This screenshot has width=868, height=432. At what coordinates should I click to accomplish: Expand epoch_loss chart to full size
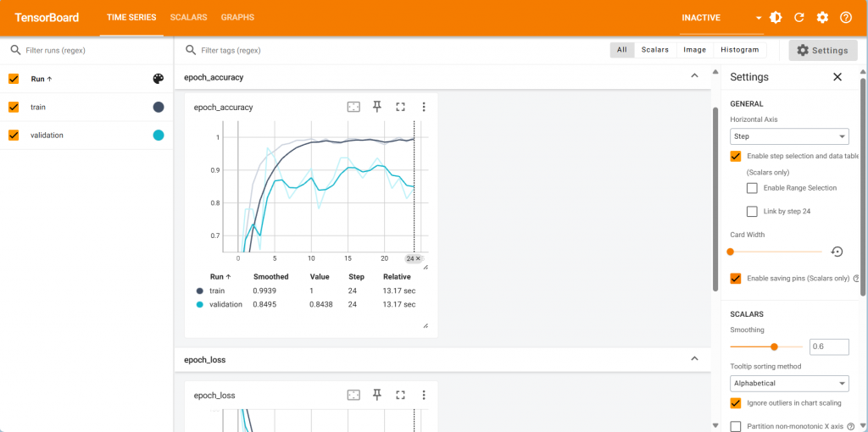tap(400, 395)
